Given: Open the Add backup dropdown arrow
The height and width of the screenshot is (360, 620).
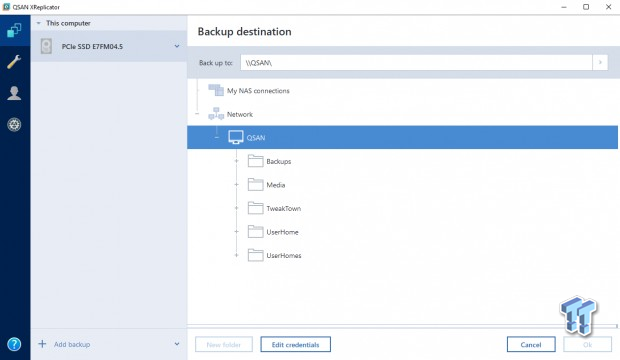Looking at the screenshot, I should [x=177, y=344].
